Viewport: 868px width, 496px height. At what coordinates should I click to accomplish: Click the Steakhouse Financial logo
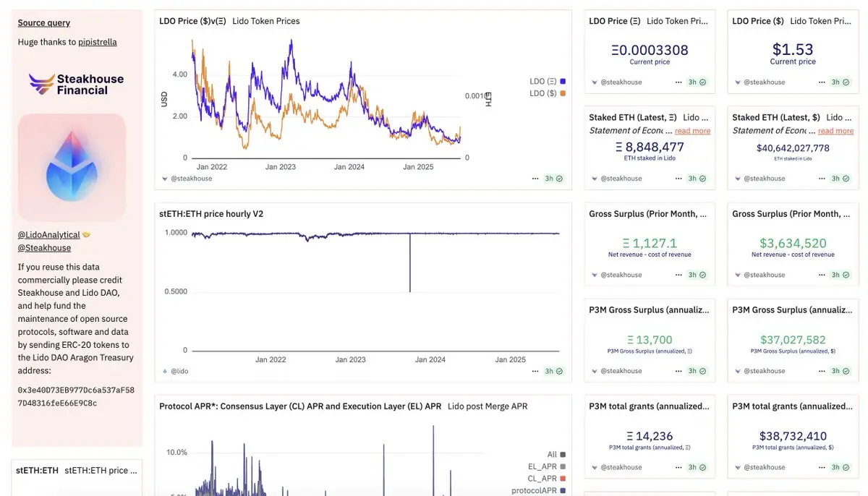point(77,84)
